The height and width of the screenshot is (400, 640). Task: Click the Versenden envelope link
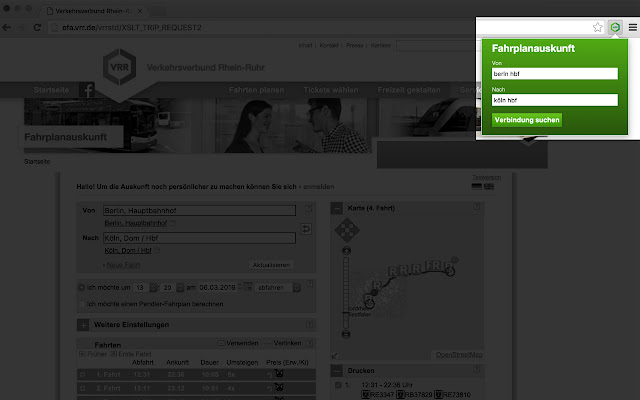coord(238,343)
